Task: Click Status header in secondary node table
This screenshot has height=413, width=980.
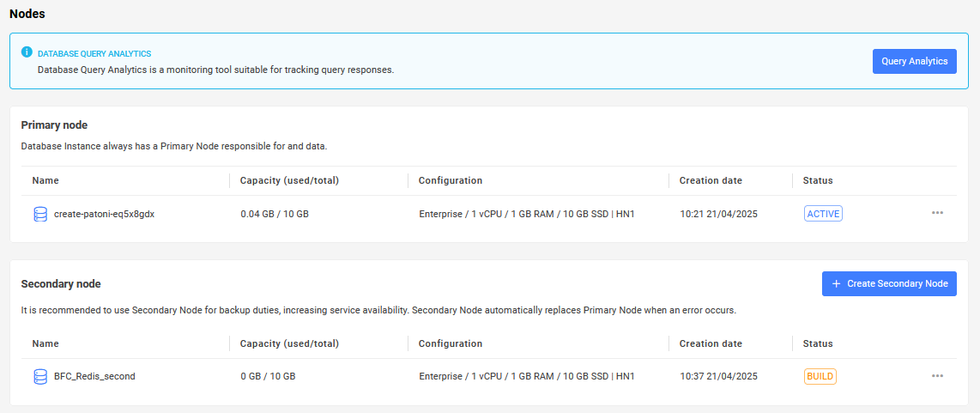Action: coord(818,343)
